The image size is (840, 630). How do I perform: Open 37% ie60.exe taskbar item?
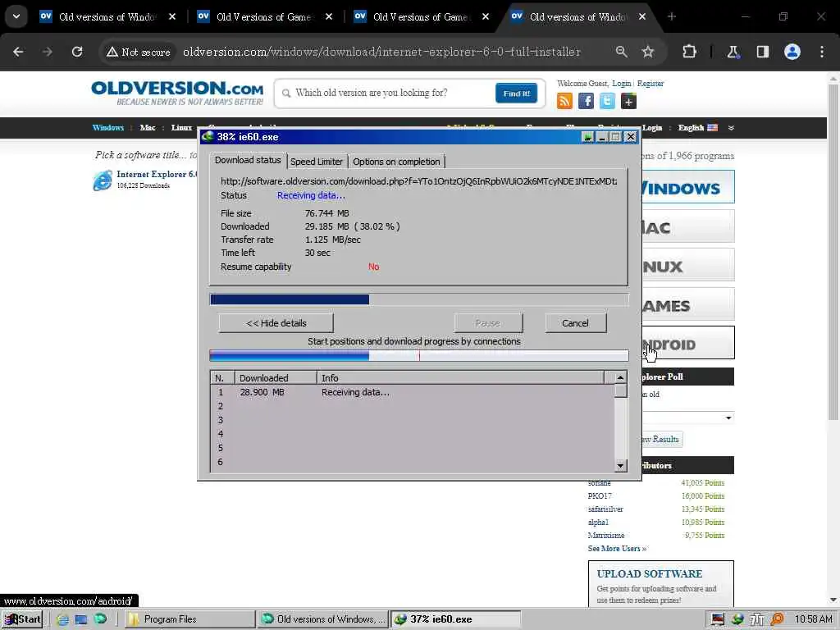point(456,619)
